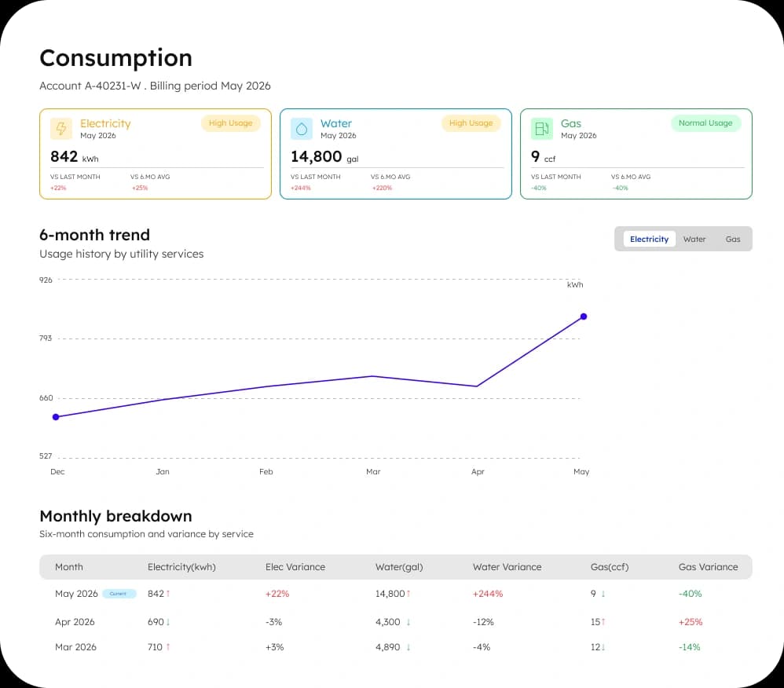This screenshot has width=784, height=688.
Task: Click the down arrow beside Gas value 12
Action: tap(603, 647)
